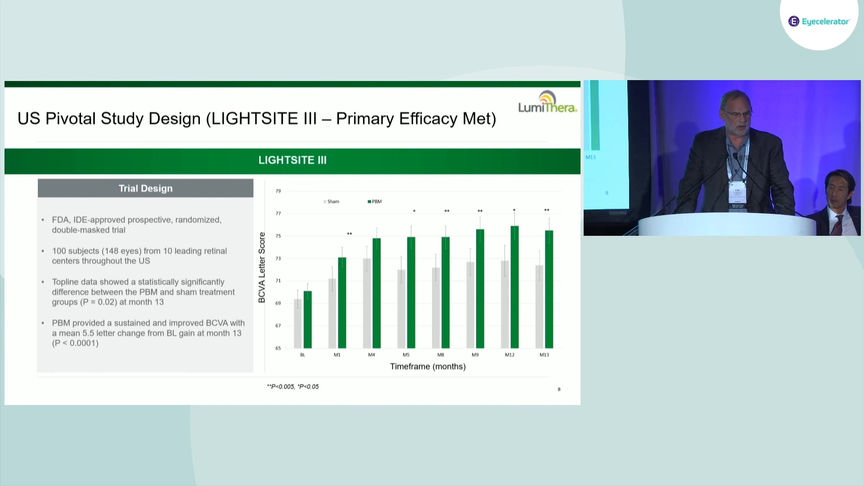Viewport: 864px width, 486px height.
Task: Click the LumiThera logo on the slide
Action: (547, 102)
